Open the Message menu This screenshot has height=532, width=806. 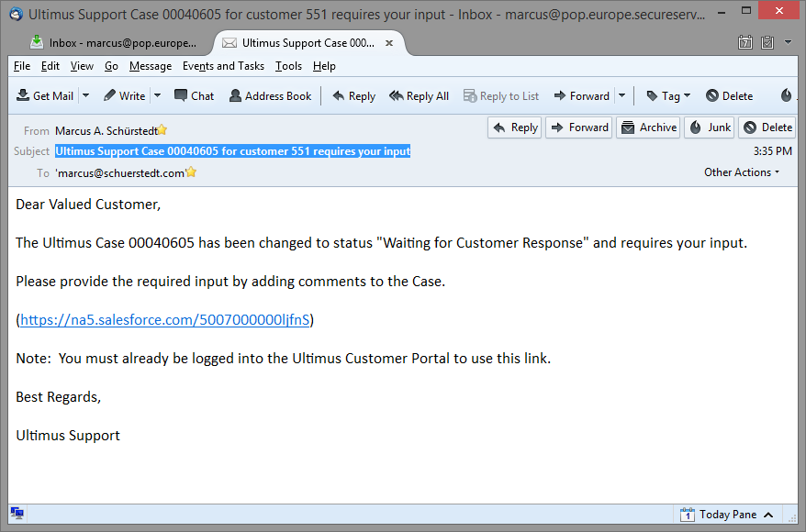pyautogui.click(x=151, y=66)
